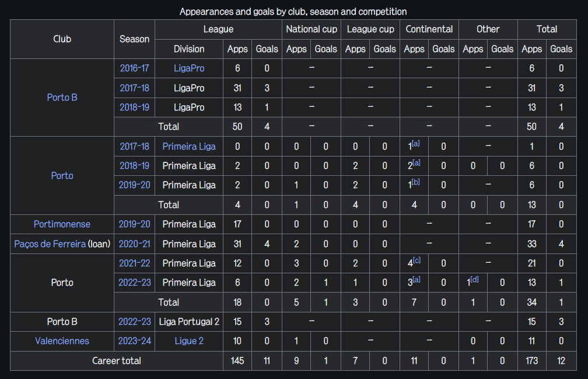Open Portimonense's 2019-20 season link
The image size is (588, 379).
click(134, 224)
